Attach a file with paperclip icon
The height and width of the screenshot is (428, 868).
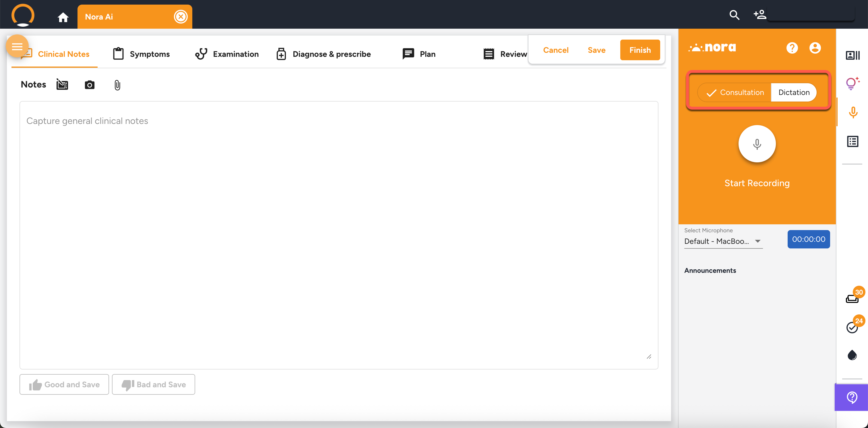pyautogui.click(x=117, y=85)
